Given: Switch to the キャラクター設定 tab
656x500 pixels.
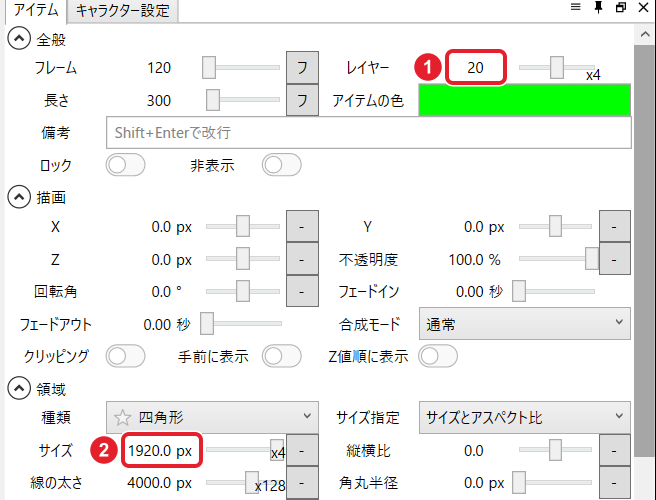Looking at the screenshot, I should coord(123,10).
